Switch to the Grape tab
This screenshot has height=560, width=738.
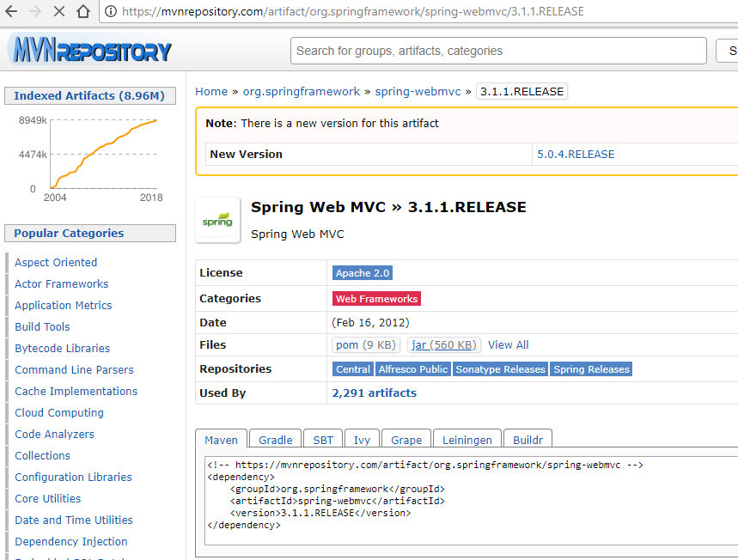(406, 440)
